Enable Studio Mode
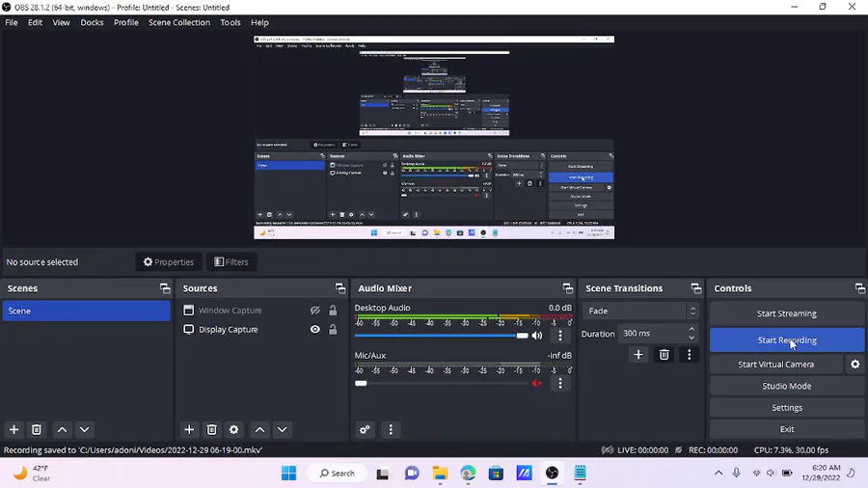This screenshot has width=868, height=488. coord(787,386)
